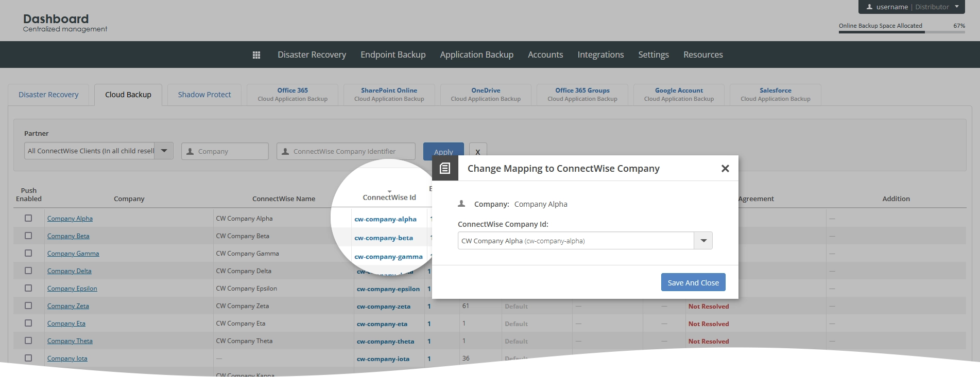The height and width of the screenshot is (377, 980).
Task: Click cw-company-beta ConnectWise Id
Action: (384, 238)
